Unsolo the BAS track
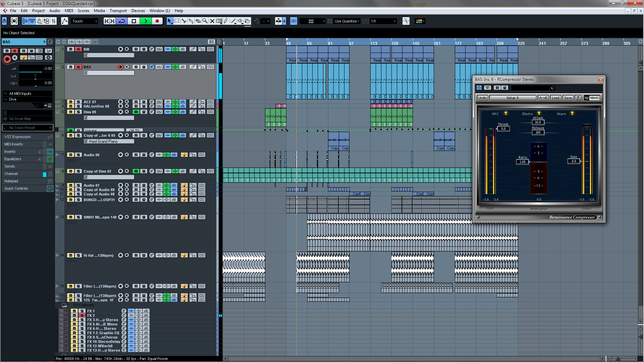This screenshot has width=644, height=362. tap(78, 67)
